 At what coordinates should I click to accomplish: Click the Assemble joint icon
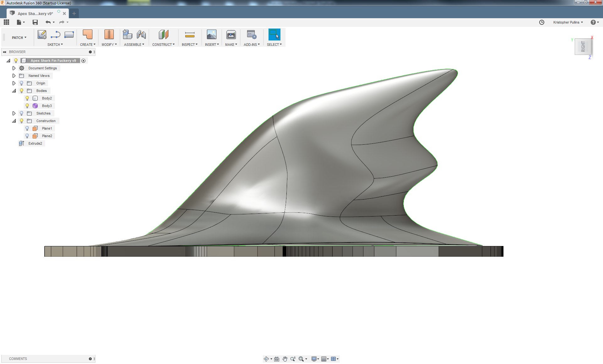coord(141,34)
